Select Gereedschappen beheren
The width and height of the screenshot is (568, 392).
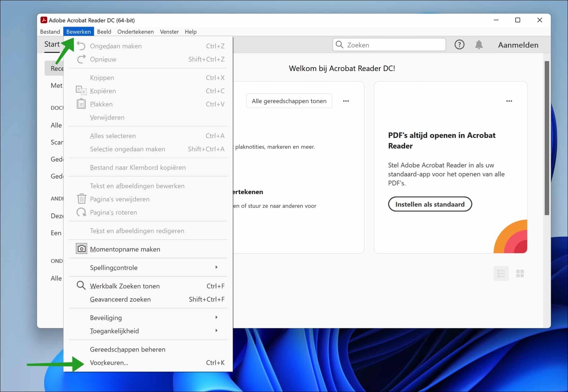tap(148, 349)
